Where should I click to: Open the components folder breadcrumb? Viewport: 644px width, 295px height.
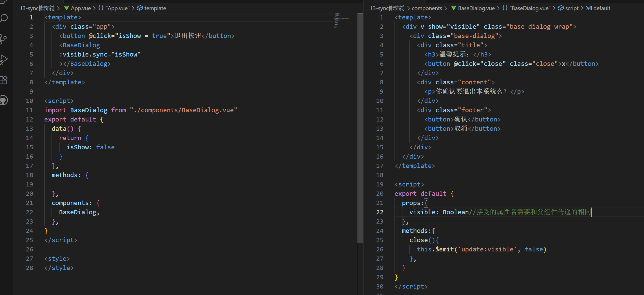(427, 8)
